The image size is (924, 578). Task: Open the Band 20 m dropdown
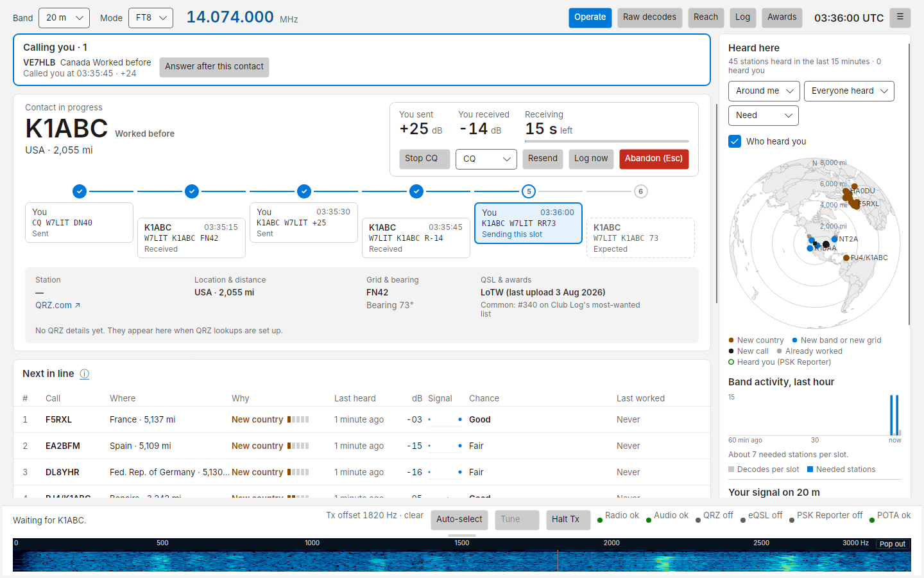(64, 18)
